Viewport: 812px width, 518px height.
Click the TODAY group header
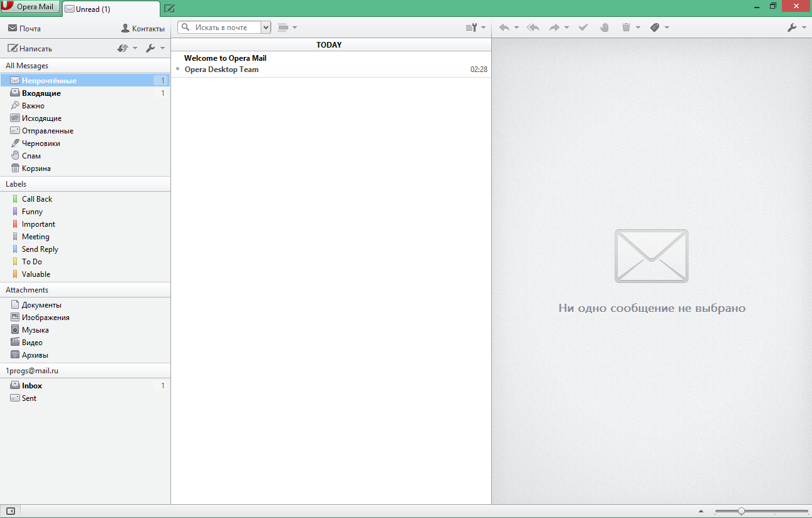pos(331,45)
